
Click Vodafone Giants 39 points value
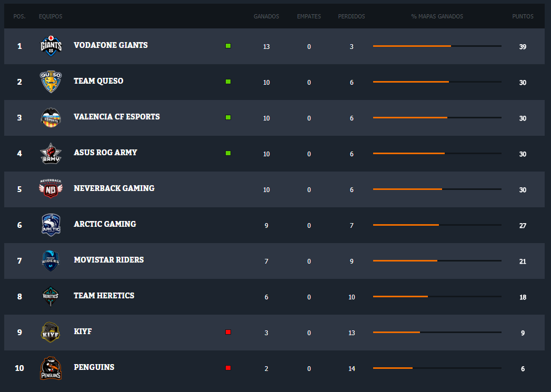[x=523, y=47]
